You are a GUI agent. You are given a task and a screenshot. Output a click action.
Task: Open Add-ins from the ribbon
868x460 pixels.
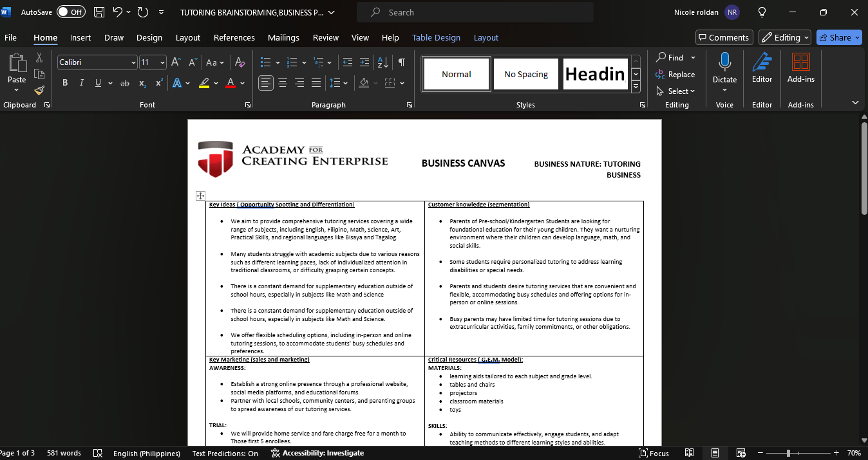coord(801,69)
